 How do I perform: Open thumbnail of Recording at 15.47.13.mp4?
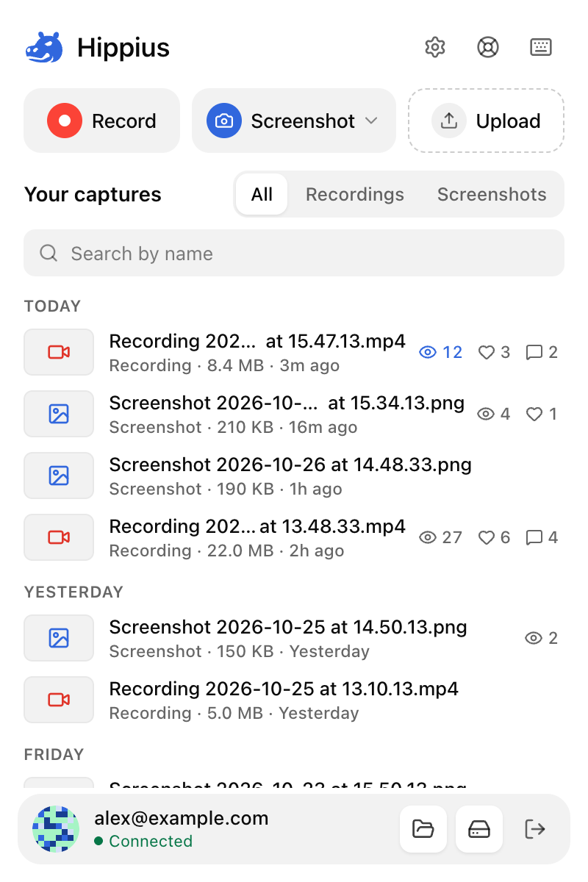pos(59,352)
